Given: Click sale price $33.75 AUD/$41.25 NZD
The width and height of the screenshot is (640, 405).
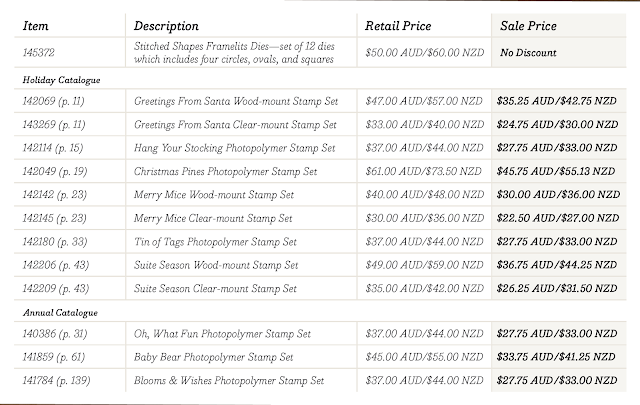Looking at the screenshot, I should [x=556, y=357].
